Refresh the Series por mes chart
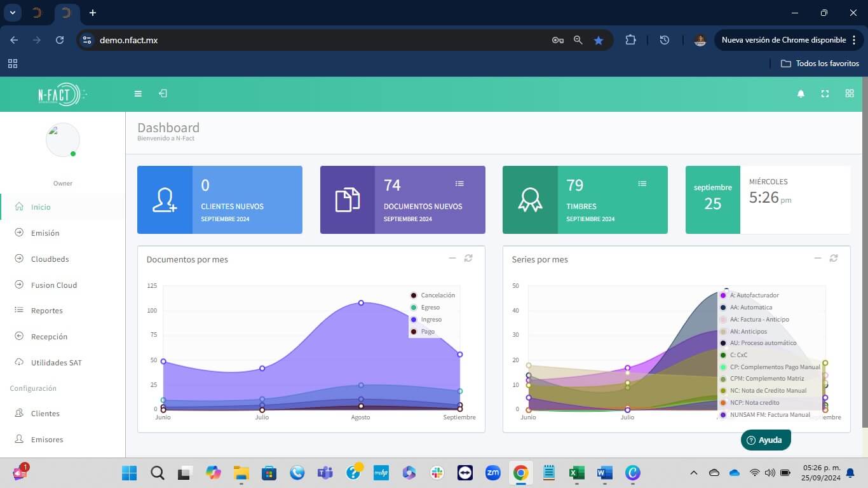The width and height of the screenshot is (868, 488). [x=834, y=258]
